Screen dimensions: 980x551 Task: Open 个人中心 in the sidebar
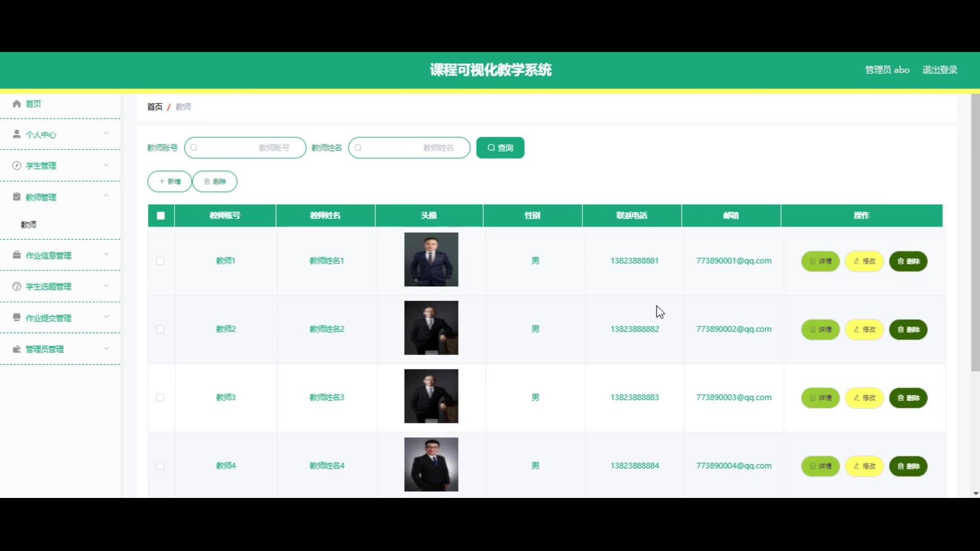click(60, 135)
